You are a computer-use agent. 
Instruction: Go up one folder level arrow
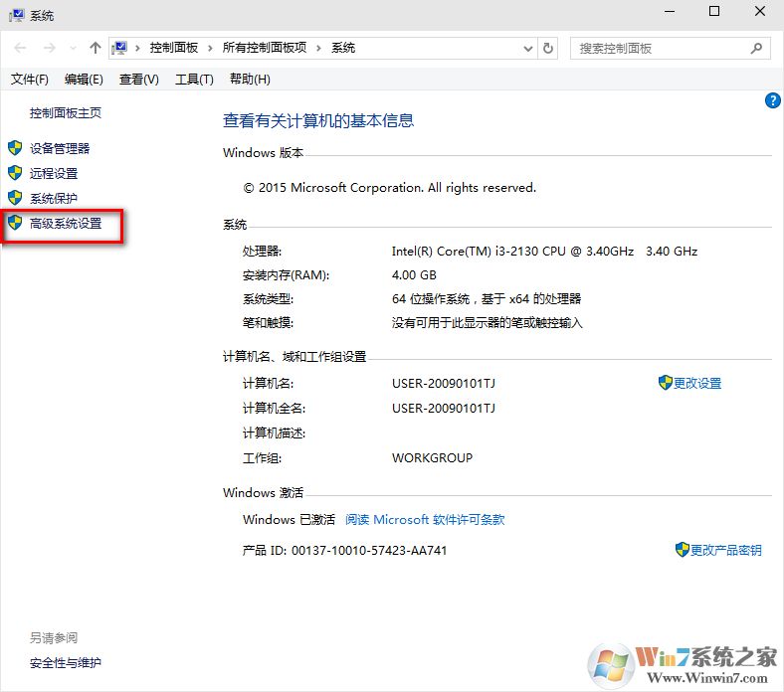pos(96,48)
